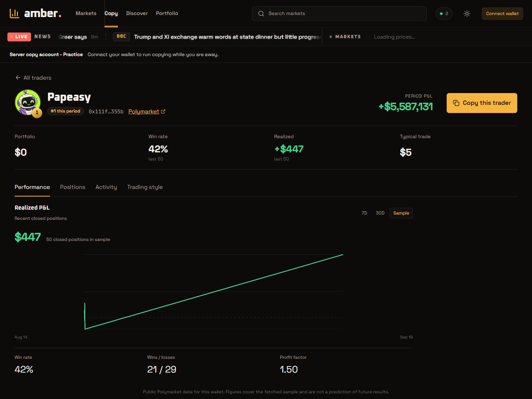Screen dimensions: 532x399
Task: Click the Papeasy robot avatar
Action: pos(28,102)
